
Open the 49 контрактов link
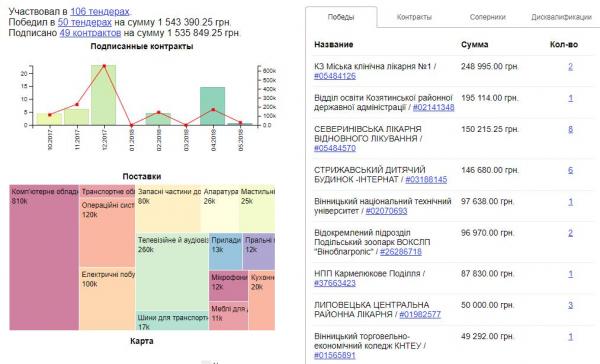pyautogui.click(x=90, y=33)
